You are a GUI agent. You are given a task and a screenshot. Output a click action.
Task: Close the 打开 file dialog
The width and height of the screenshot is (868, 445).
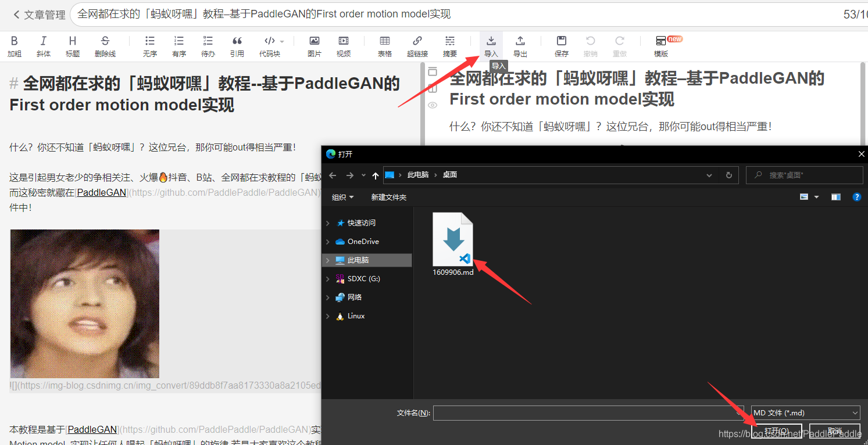pos(860,155)
